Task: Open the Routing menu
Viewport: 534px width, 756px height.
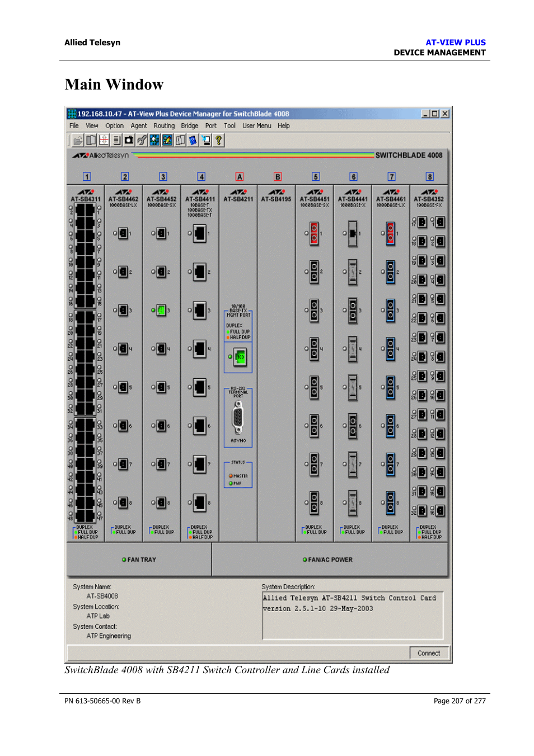Action: coord(164,126)
